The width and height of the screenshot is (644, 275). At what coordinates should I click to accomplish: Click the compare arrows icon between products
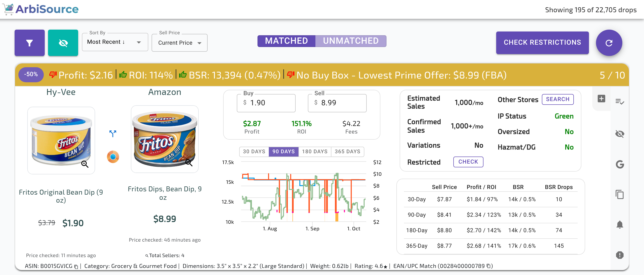pos(113,134)
